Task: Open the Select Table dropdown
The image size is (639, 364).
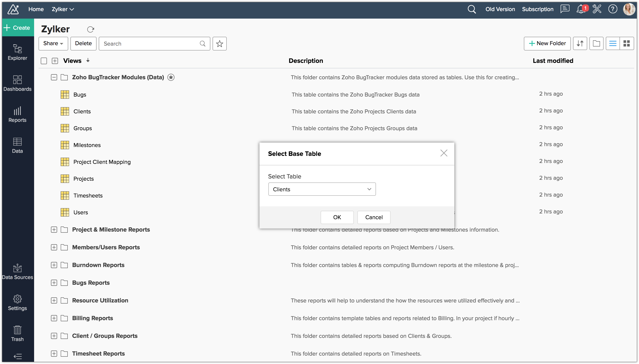Action: coord(322,189)
